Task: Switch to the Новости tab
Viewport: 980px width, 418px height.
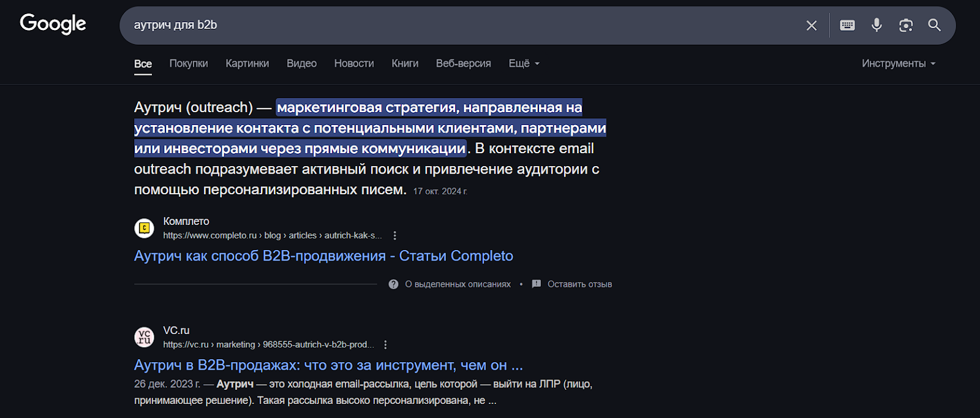Action: tap(354, 63)
